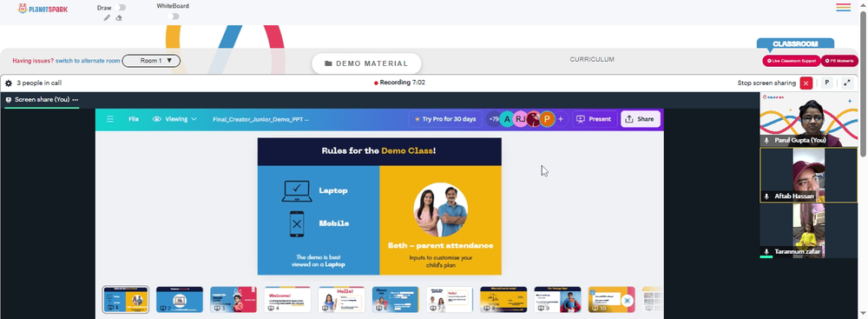Viewport: 868px width, 319px height.
Task: Click the P collaborator avatar
Action: click(547, 119)
